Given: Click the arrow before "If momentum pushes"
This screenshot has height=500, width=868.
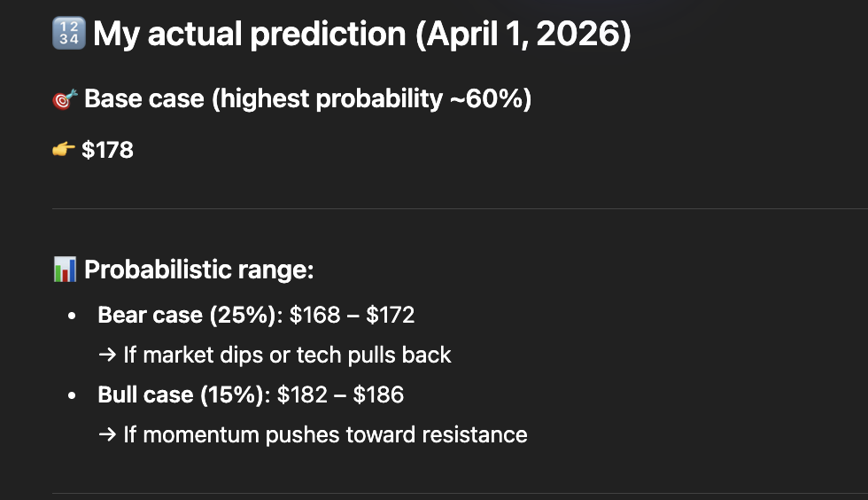Looking at the screenshot, I should click(107, 434).
